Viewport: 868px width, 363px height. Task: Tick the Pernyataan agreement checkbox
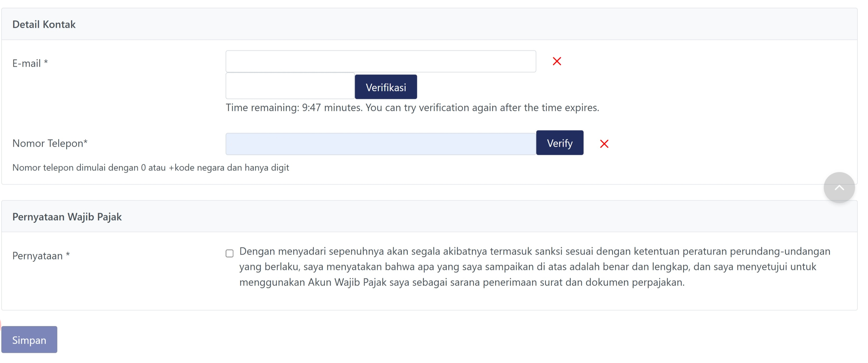coord(230,253)
